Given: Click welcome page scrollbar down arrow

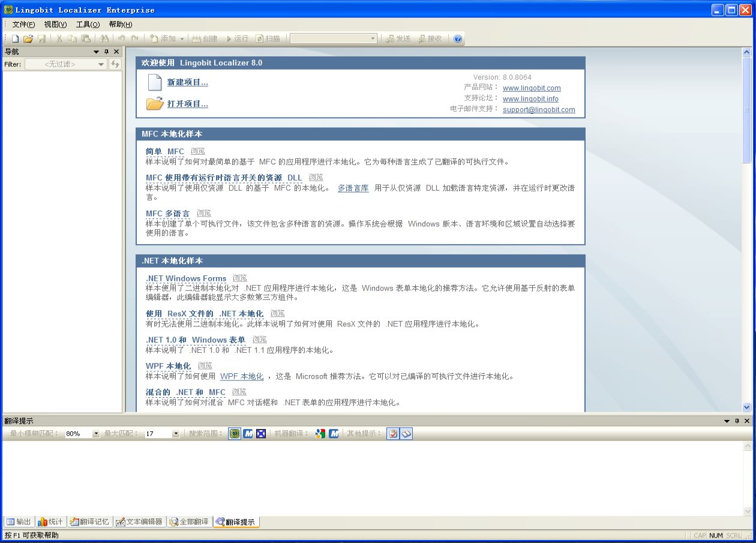Looking at the screenshot, I should (x=747, y=407).
